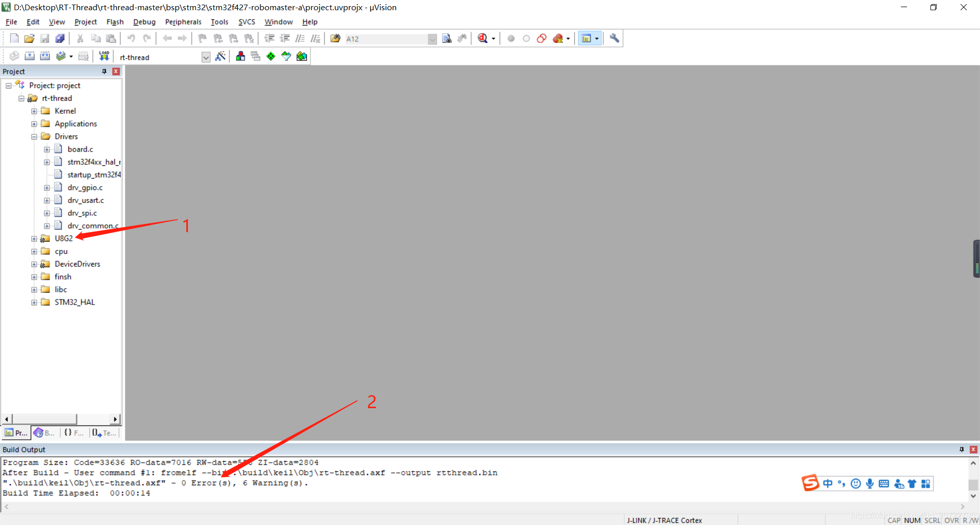
Task: Select Software Packs icon
Action: (x=286, y=56)
